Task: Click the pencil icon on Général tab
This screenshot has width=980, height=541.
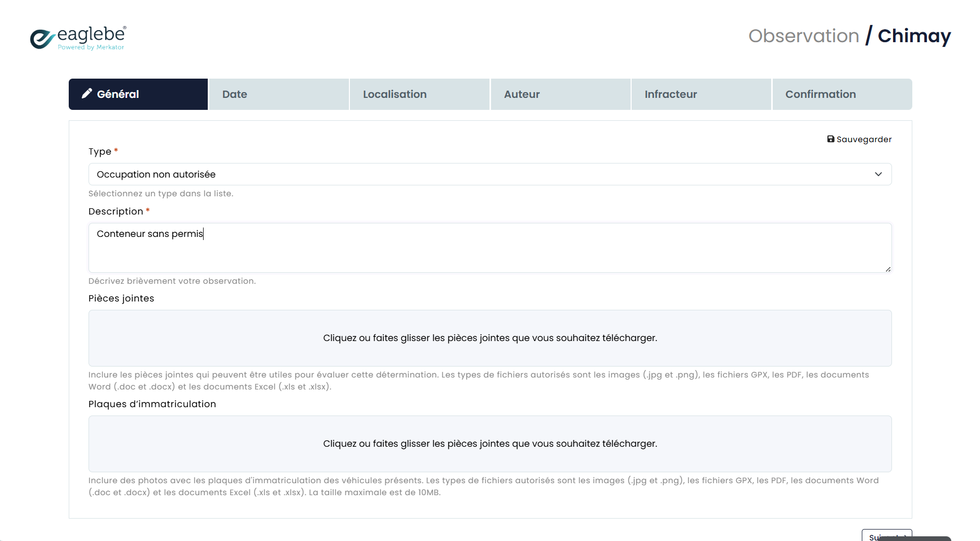Action: 87,94
